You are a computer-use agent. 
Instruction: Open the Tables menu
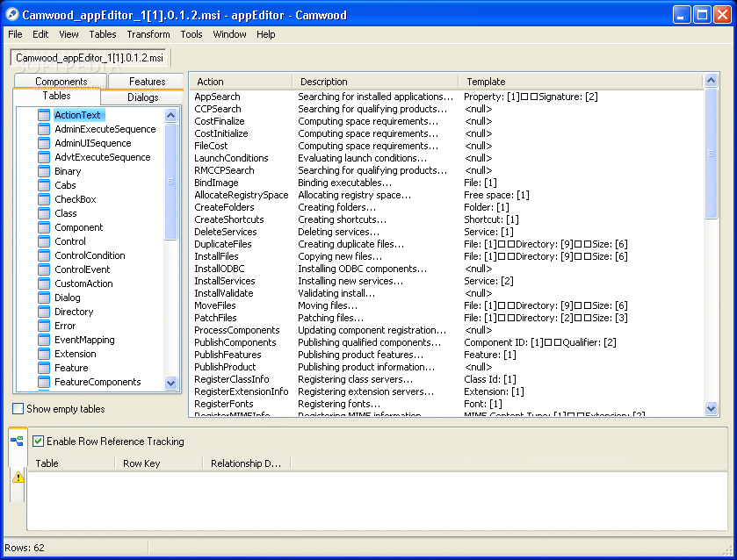(x=103, y=34)
